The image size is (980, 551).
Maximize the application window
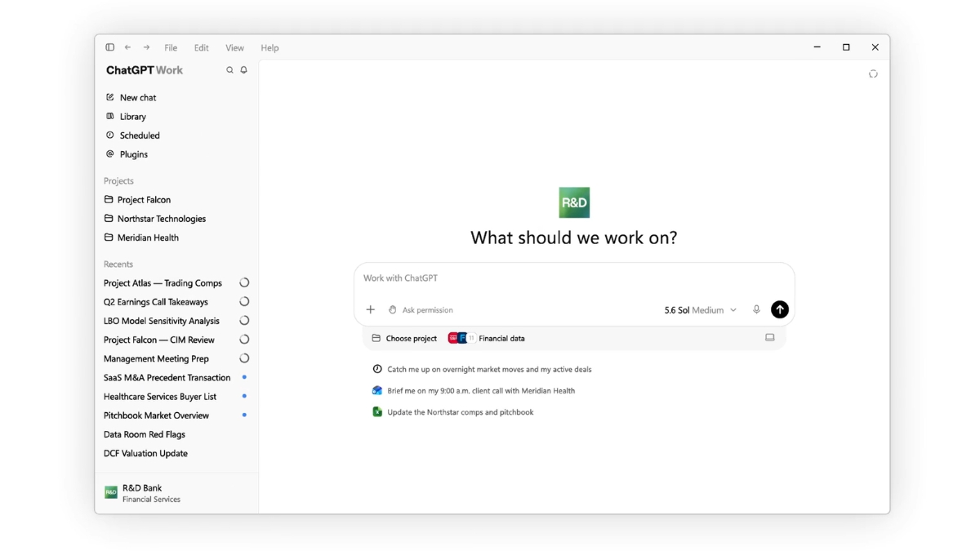pos(846,47)
